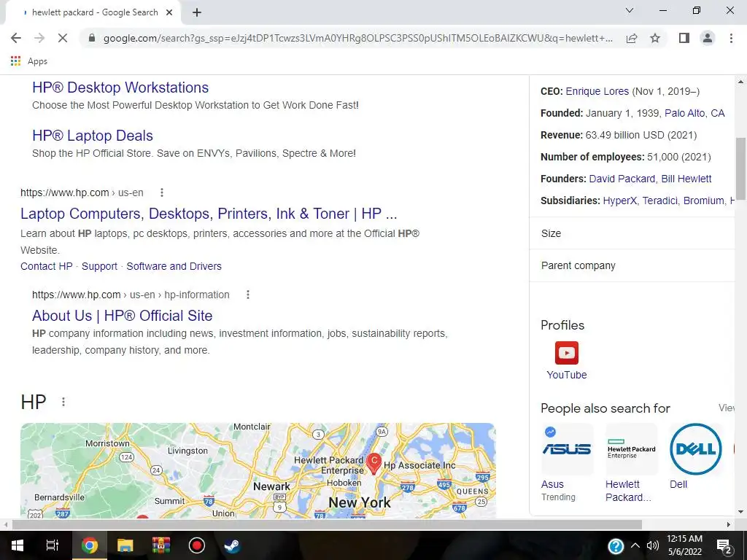Open the Support sitelink

(x=99, y=266)
